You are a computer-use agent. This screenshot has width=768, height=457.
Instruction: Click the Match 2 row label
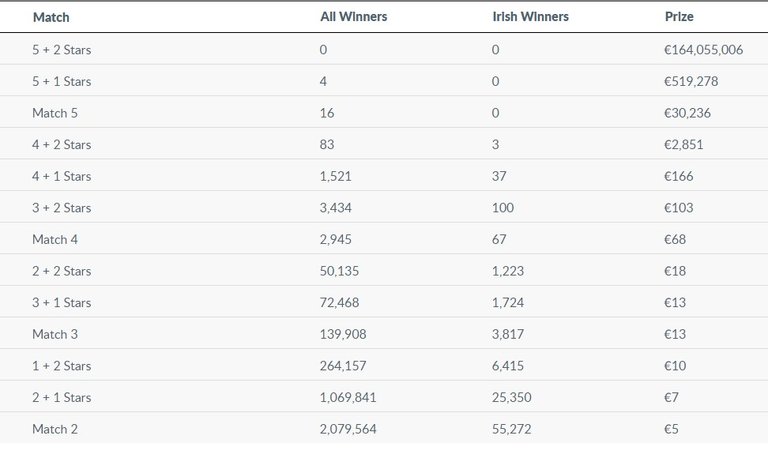(54, 429)
